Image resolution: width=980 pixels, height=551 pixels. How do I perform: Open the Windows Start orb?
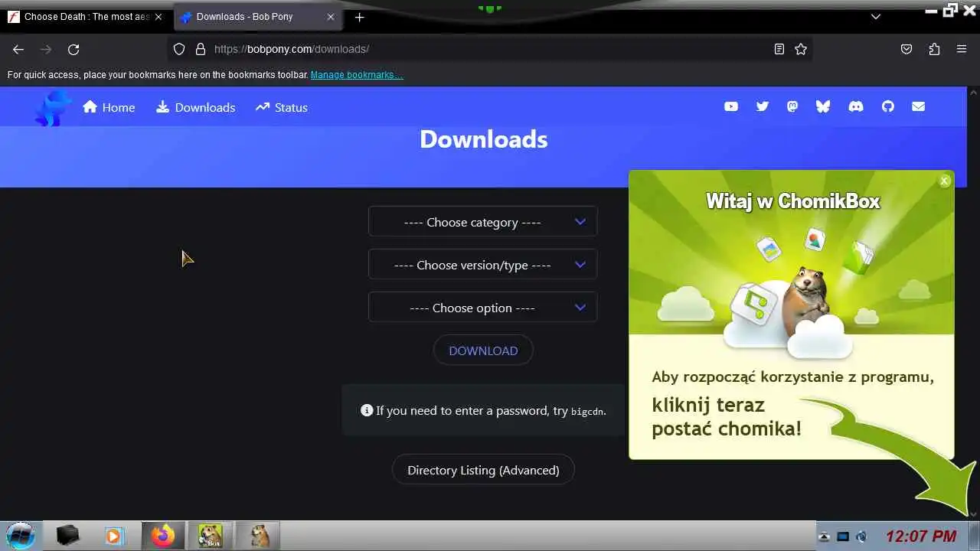pos(21,535)
